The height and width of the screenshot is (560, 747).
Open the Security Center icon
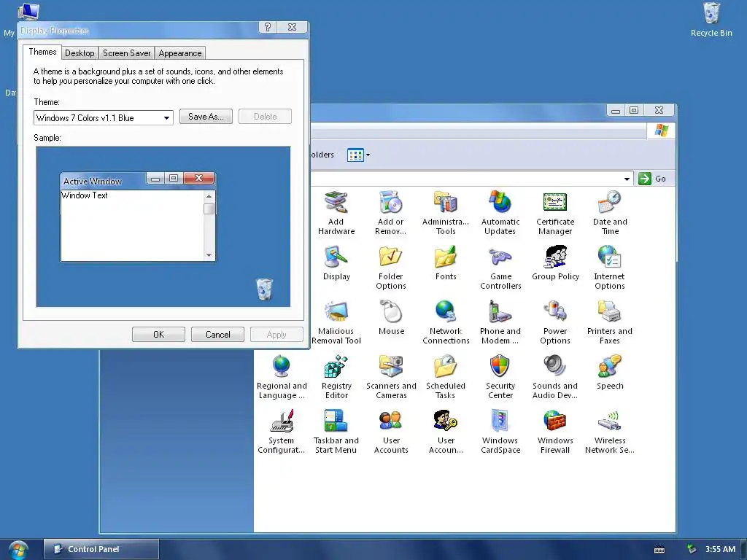(500, 367)
